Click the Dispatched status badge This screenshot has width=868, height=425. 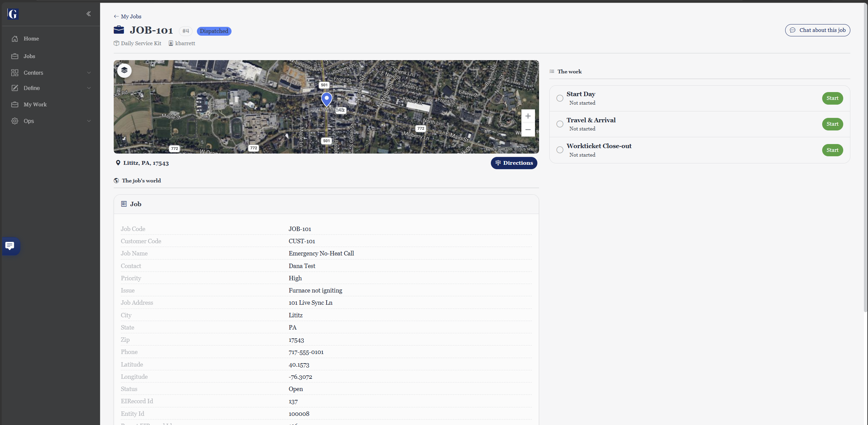point(214,31)
